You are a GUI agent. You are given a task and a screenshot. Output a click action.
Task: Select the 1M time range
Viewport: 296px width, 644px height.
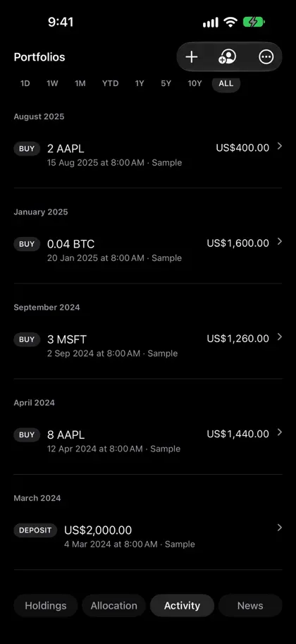pos(80,83)
